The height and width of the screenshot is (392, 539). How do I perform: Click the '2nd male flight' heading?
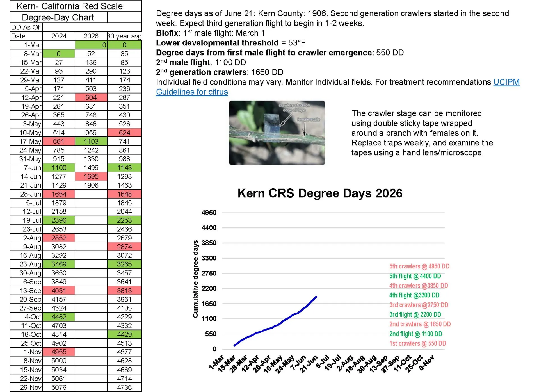183,62
